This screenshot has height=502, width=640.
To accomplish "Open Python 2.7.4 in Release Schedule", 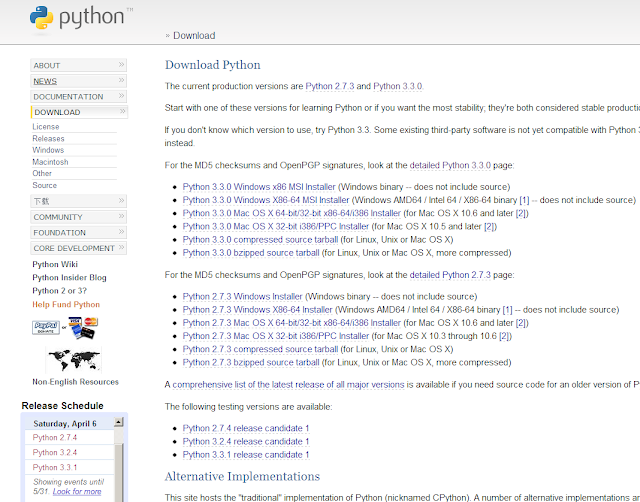I will coord(55,438).
